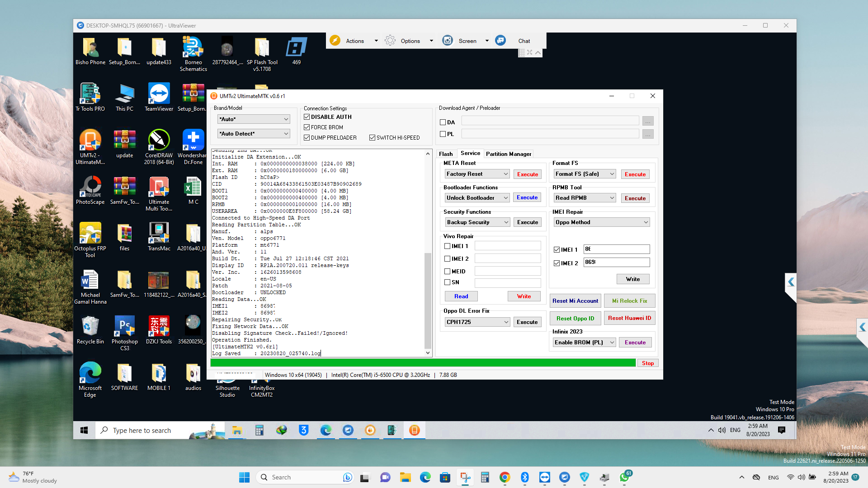Click the green progress bar
Image resolution: width=868 pixels, height=488 pixels.
tap(423, 363)
